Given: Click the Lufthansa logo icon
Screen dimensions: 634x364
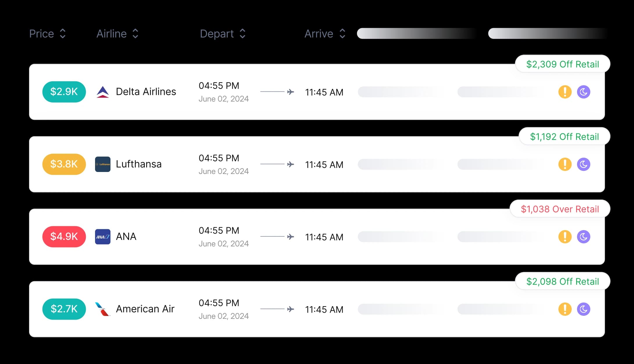Looking at the screenshot, I should click(103, 164).
